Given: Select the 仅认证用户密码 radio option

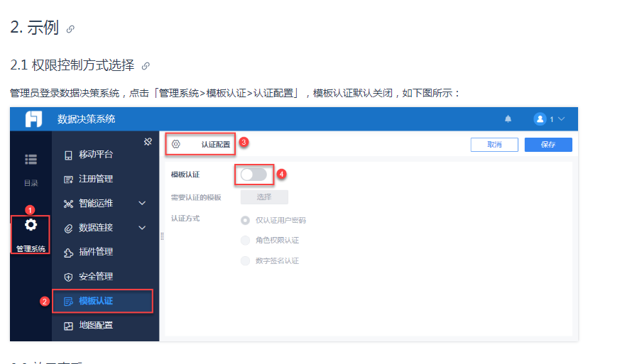Looking at the screenshot, I should coord(245,221).
